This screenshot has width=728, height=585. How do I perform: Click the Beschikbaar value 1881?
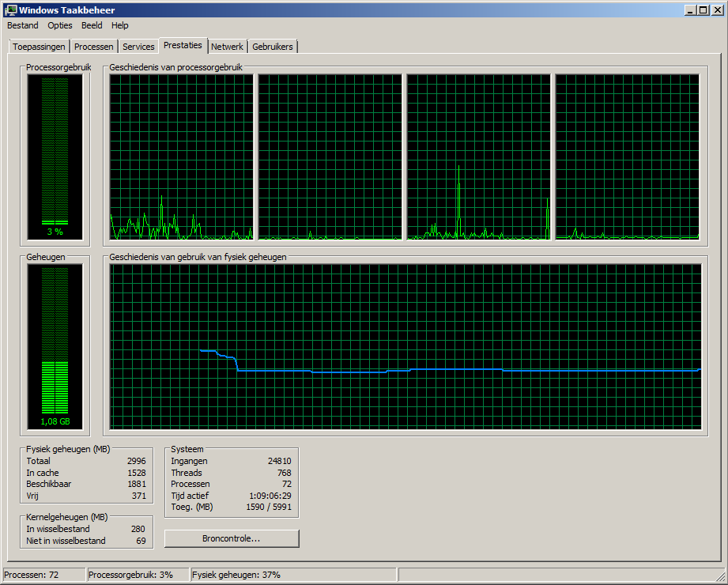pos(137,484)
